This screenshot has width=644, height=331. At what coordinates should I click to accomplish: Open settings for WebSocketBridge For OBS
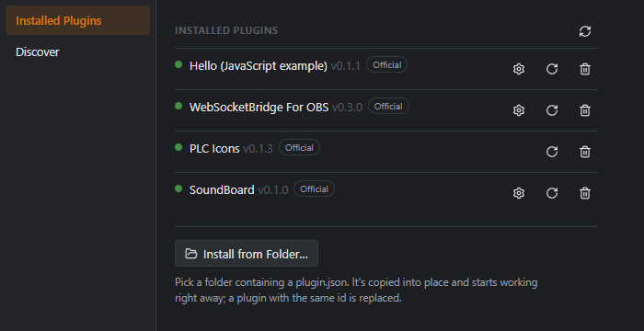coord(519,110)
